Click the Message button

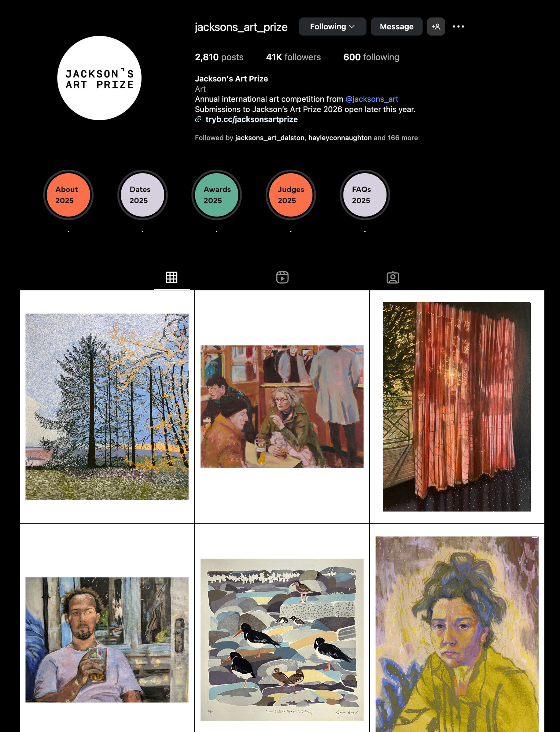[396, 27]
